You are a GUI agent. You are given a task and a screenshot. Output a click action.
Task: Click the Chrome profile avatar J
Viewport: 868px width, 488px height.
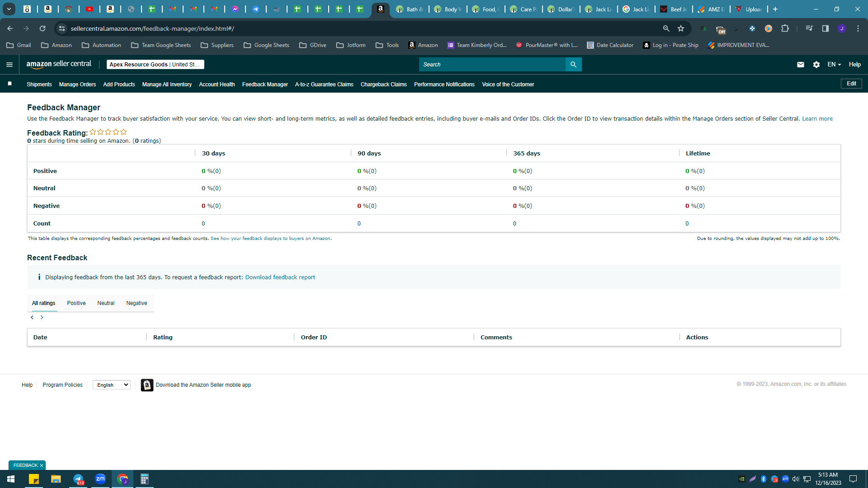[x=842, y=28]
